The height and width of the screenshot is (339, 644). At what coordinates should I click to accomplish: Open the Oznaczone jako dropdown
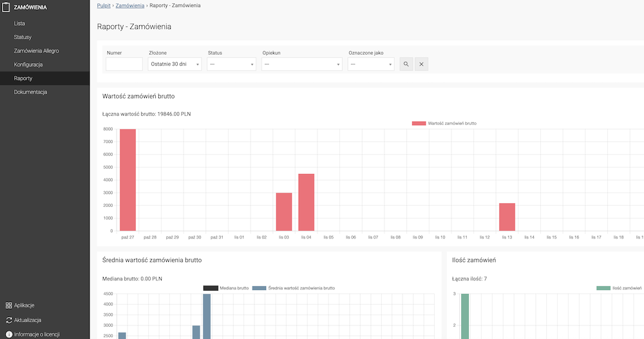click(x=370, y=64)
